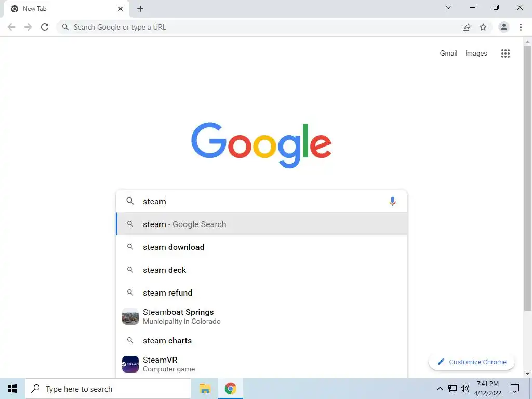The image size is (532, 399).
Task: Open the Google apps grid
Action: pyautogui.click(x=505, y=54)
